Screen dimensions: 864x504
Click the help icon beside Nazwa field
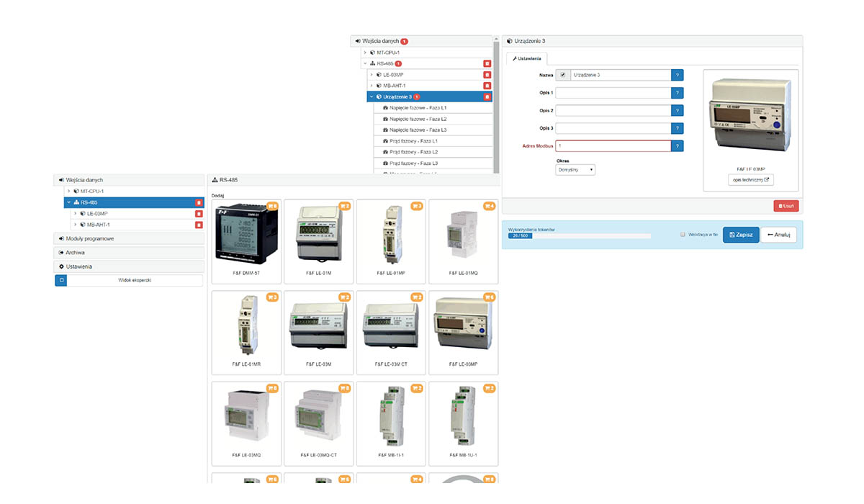coord(677,75)
